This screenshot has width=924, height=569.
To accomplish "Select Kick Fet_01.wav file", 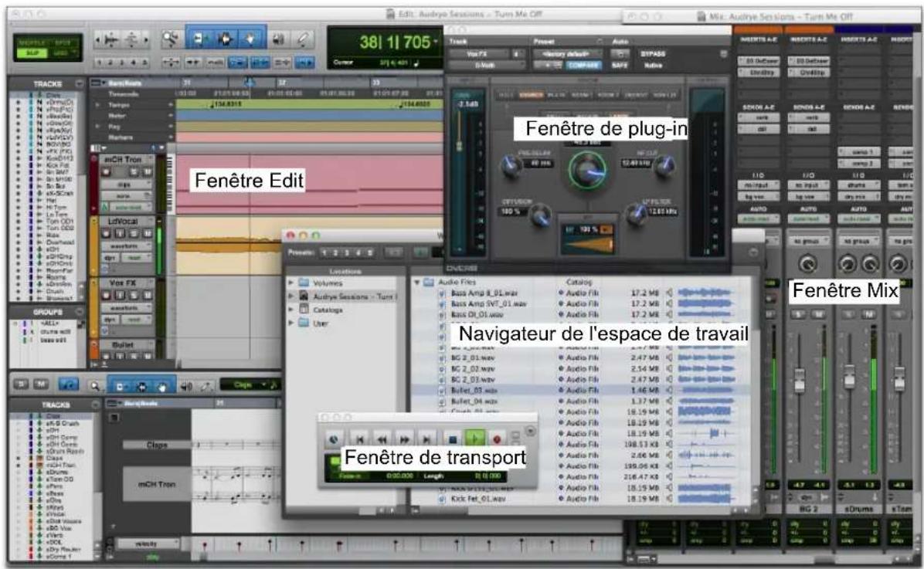I will tap(478, 499).
